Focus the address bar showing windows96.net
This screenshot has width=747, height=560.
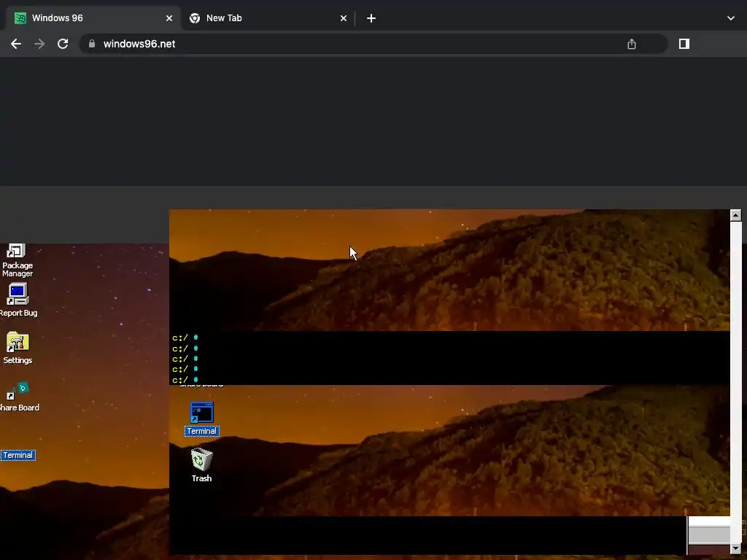[x=373, y=44]
